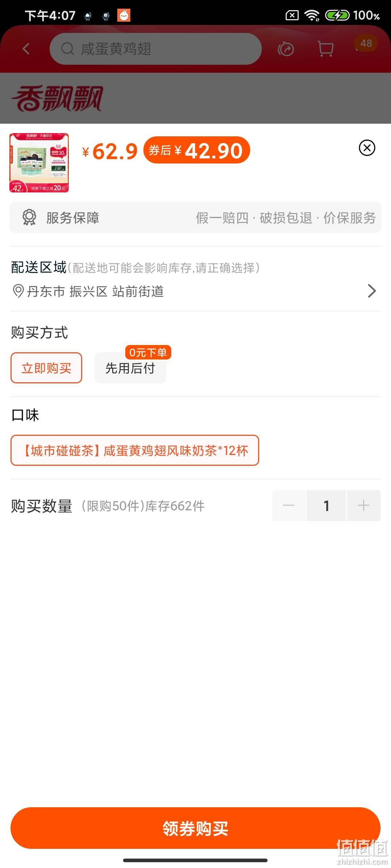Tap the search magnifier icon
The height and width of the screenshot is (868, 391).
pos(67,48)
